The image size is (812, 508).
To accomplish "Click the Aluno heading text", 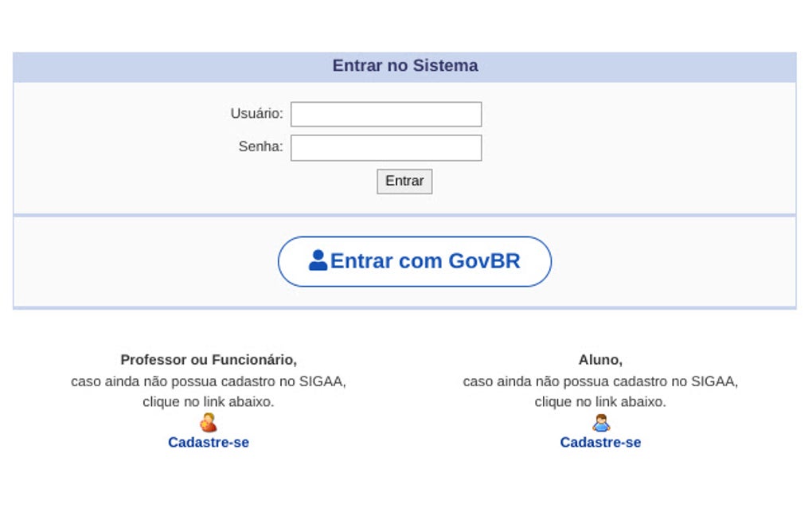I will point(600,360).
